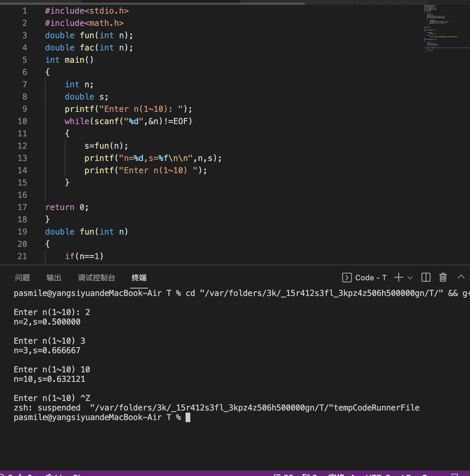Open the 问题 (Problems) panel tab

23,278
